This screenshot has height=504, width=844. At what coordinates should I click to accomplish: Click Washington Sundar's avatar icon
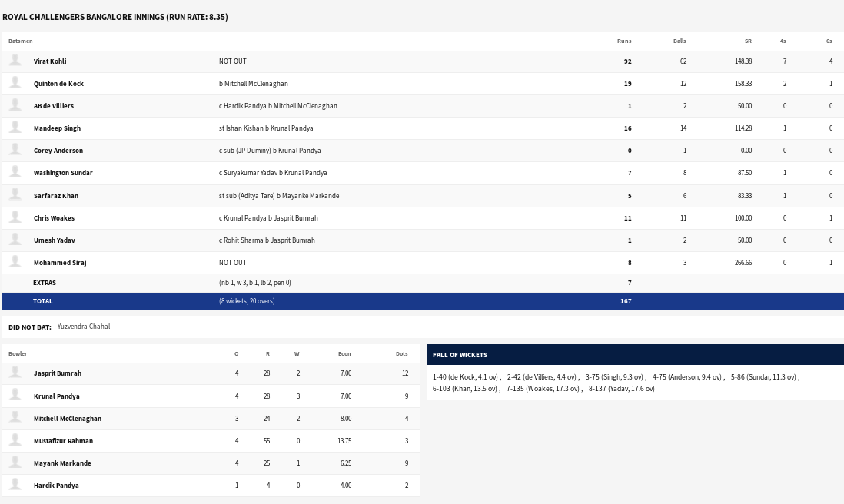tap(15, 171)
